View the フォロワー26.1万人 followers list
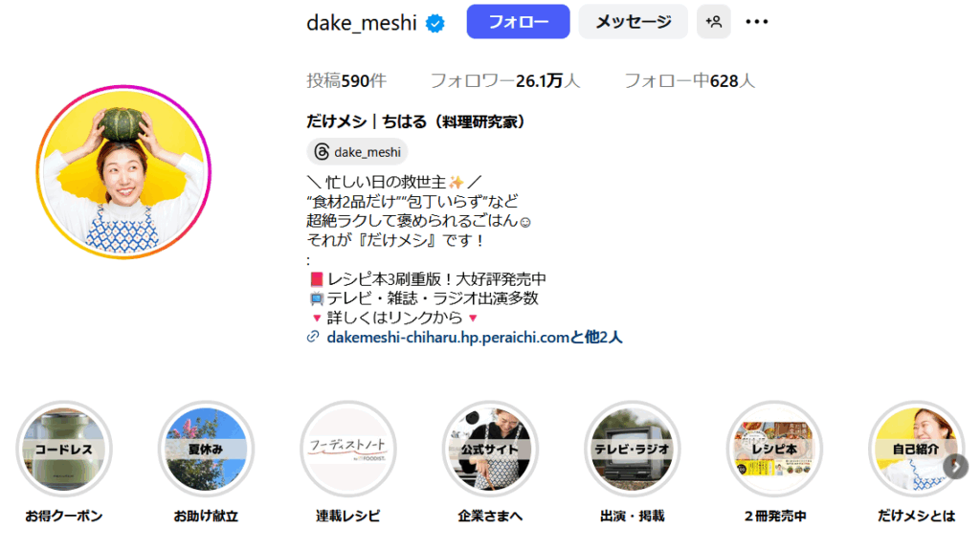Image resolution: width=980 pixels, height=550 pixels. click(505, 81)
